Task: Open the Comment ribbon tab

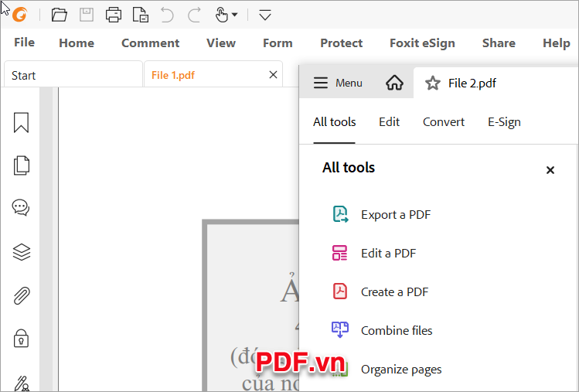Action: [x=150, y=43]
